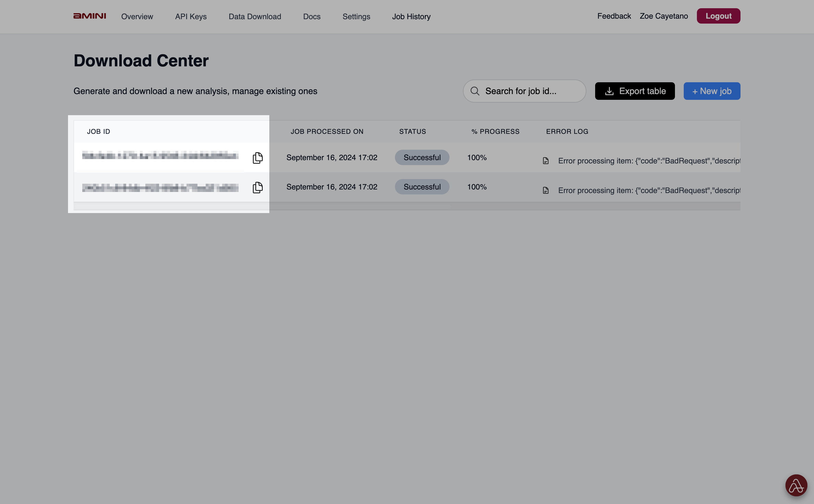Open the first row's error processing message

tap(649, 161)
